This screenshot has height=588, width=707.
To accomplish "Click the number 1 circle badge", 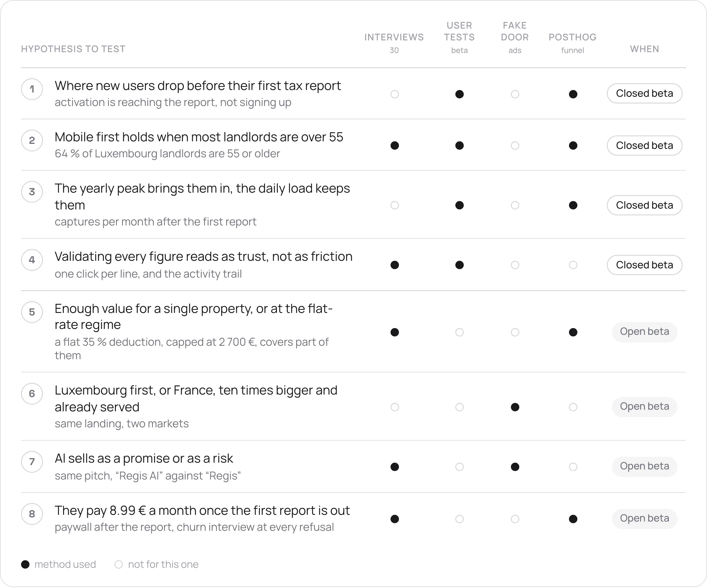I will click(32, 89).
